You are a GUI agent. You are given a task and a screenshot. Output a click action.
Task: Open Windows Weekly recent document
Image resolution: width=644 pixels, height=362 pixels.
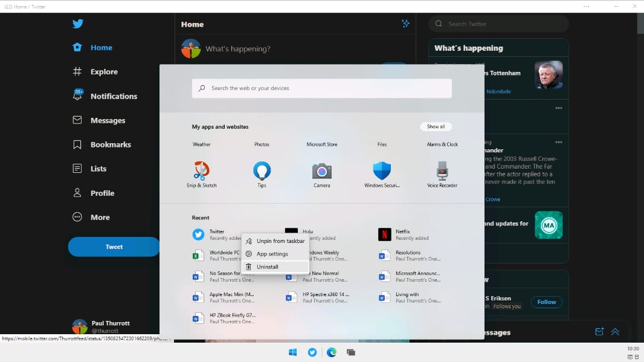[x=328, y=256]
